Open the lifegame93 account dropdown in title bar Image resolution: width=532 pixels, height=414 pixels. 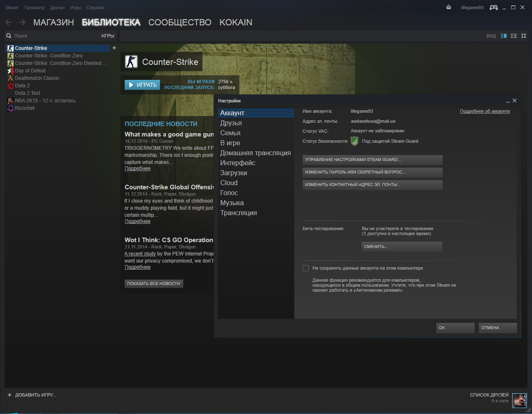[x=472, y=7]
